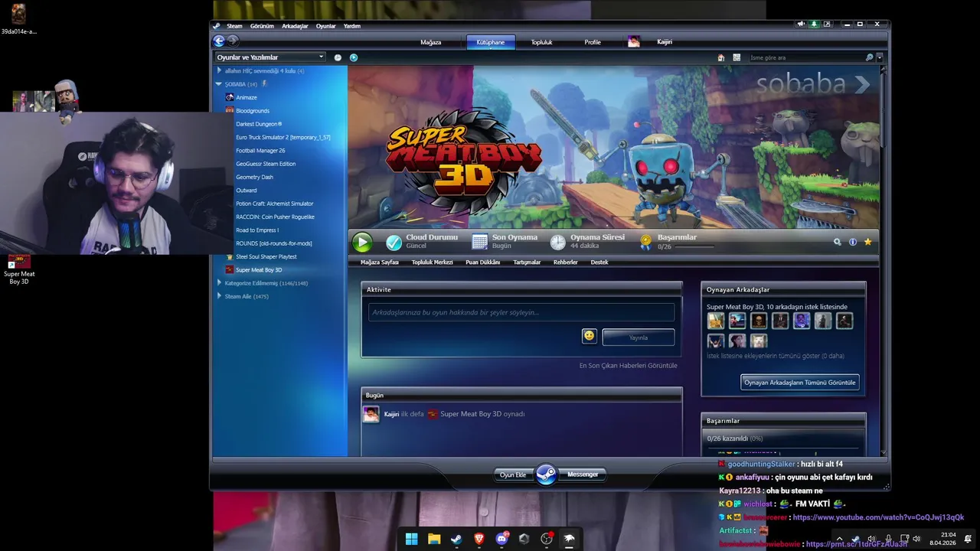Open the Puan Dükkânı link
Screen dimensions: 980x551
pos(483,262)
